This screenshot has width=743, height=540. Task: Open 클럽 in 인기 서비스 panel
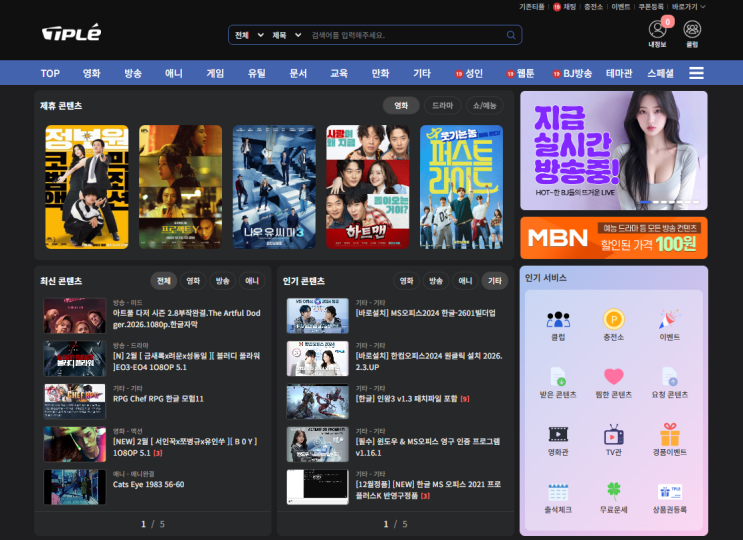[x=558, y=326]
